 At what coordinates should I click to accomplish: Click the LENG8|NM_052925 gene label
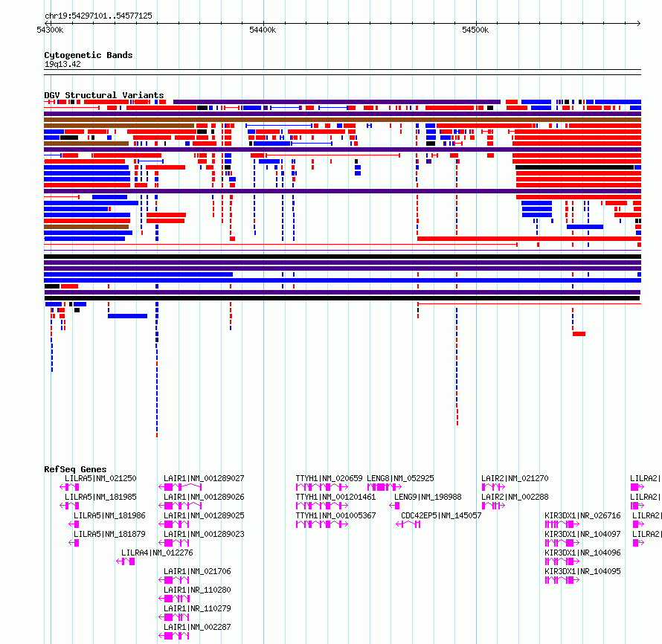coord(400,479)
